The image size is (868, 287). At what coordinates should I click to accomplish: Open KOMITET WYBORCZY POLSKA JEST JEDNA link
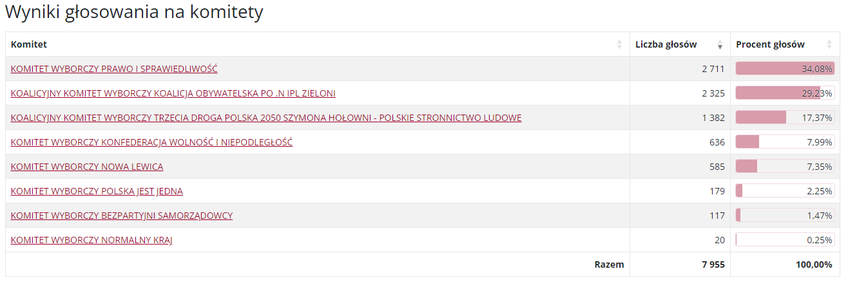tap(97, 191)
